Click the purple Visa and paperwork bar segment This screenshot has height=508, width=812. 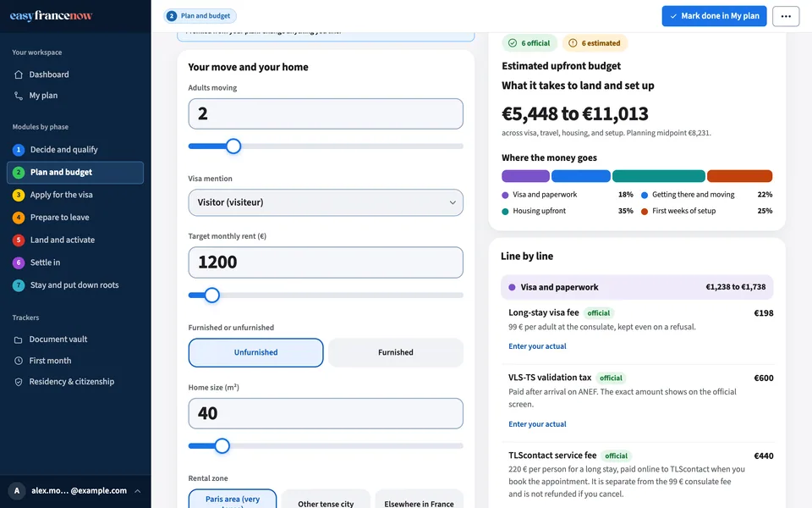click(x=525, y=176)
